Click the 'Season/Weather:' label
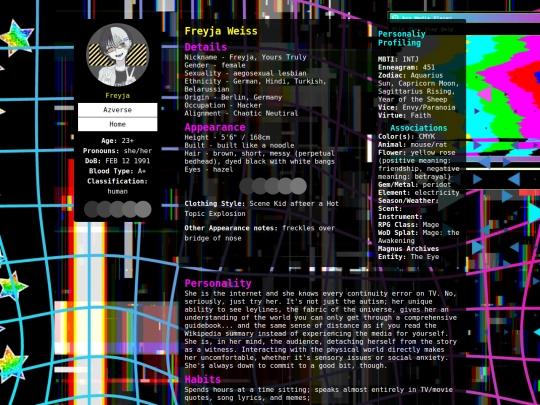The height and width of the screenshot is (405, 540). [408, 200]
